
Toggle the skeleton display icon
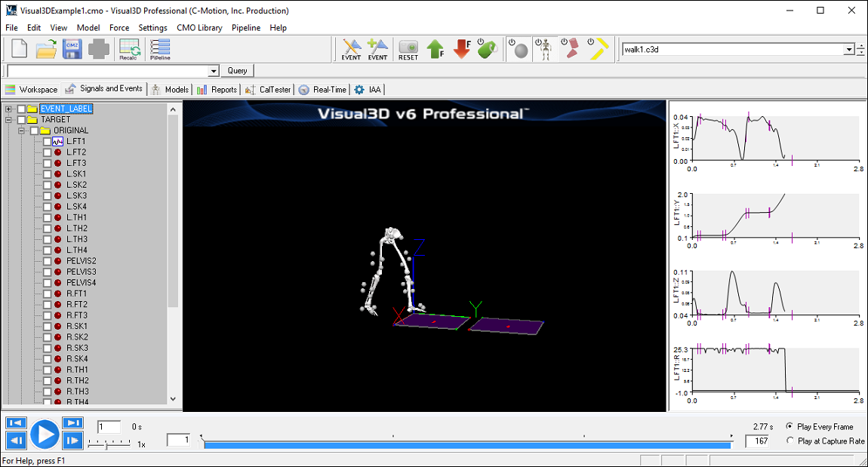[x=545, y=49]
